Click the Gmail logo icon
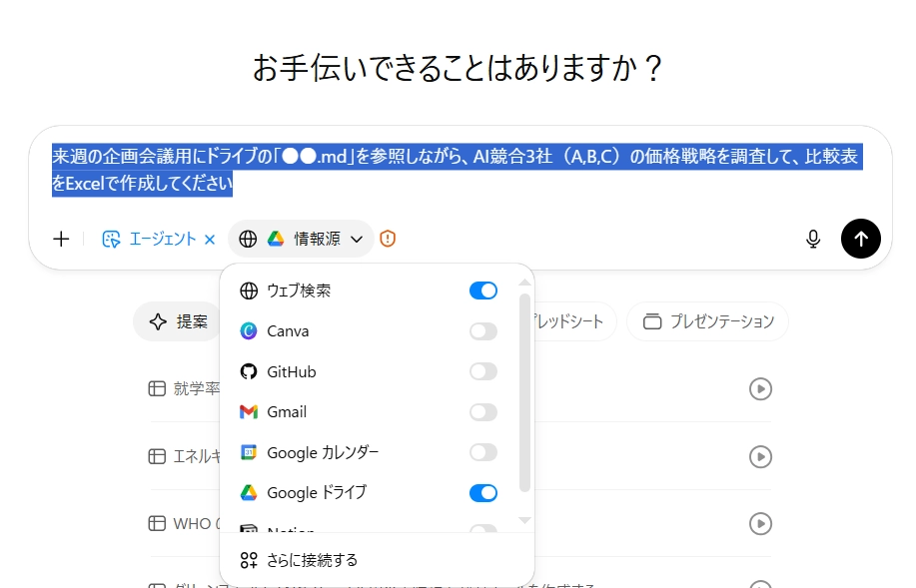This screenshot has height=588, width=916. coord(249,412)
